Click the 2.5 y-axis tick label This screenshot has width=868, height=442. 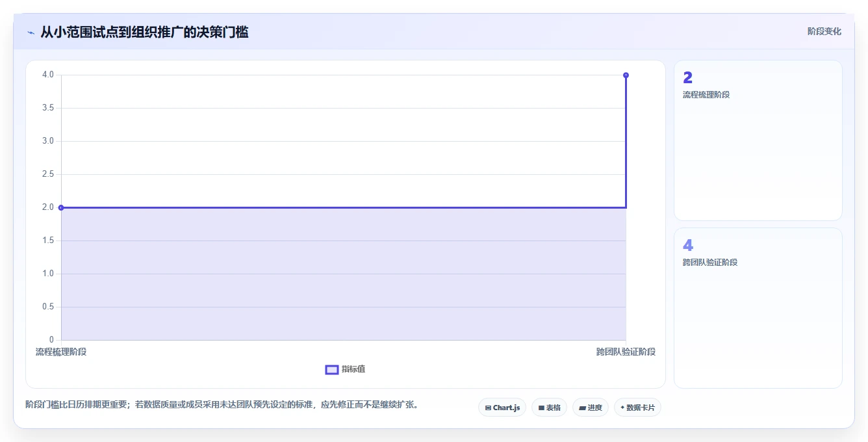[47, 174]
